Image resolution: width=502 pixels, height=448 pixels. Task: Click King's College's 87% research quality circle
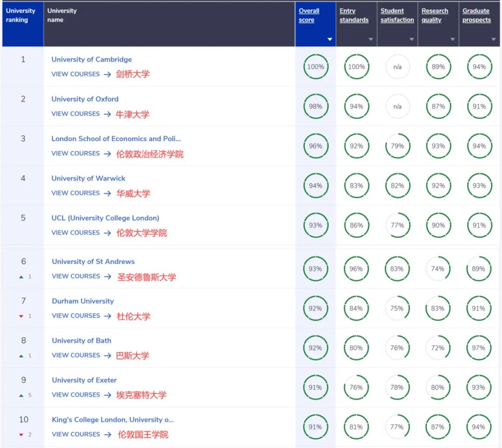click(438, 427)
